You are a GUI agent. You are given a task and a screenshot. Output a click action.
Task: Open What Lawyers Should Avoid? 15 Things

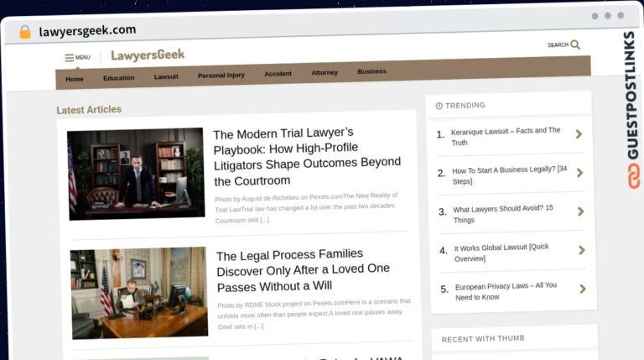[x=503, y=214]
